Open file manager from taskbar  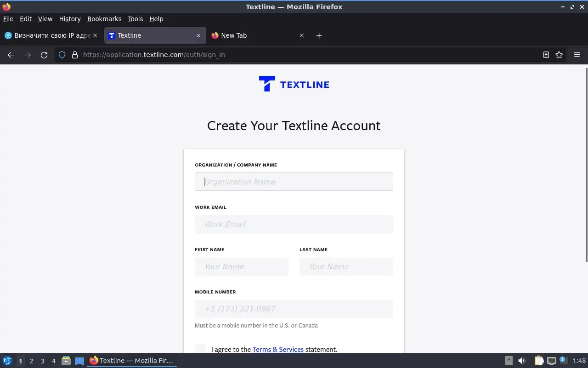[66, 361]
